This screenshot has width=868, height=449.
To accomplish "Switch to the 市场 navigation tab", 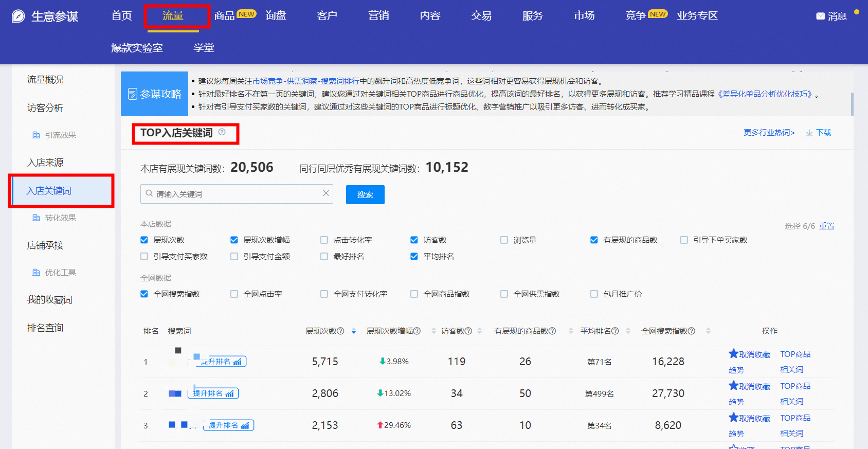I will point(584,15).
